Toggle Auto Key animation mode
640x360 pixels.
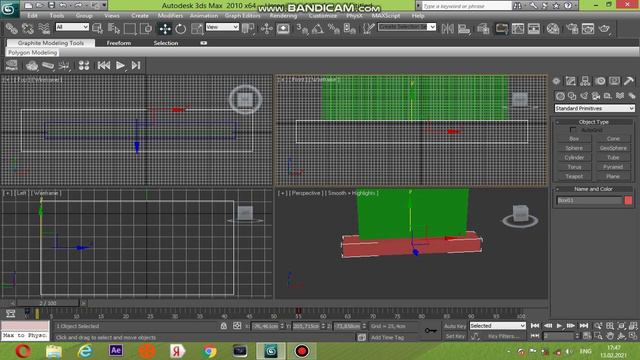pos(455,326)
